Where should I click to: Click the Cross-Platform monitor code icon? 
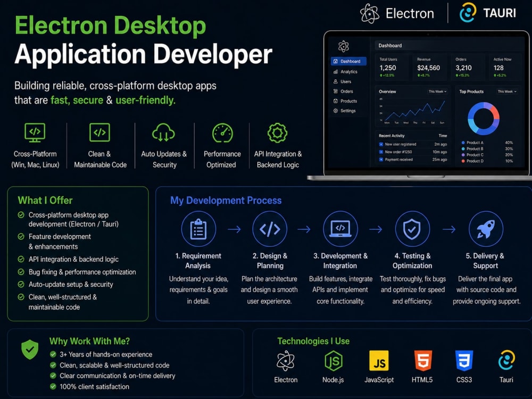pos(35,132)
